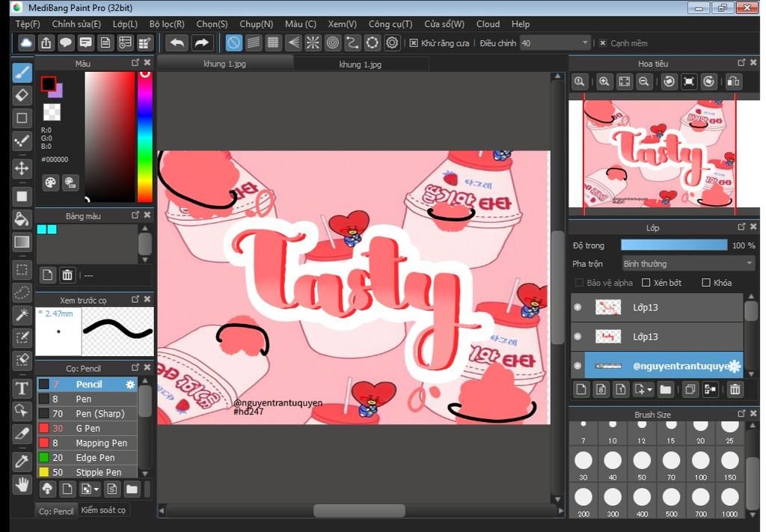The width and height of the screenshot is (766, 532).
Task: Detach the Màu color panel
Action: coord(135,63)
